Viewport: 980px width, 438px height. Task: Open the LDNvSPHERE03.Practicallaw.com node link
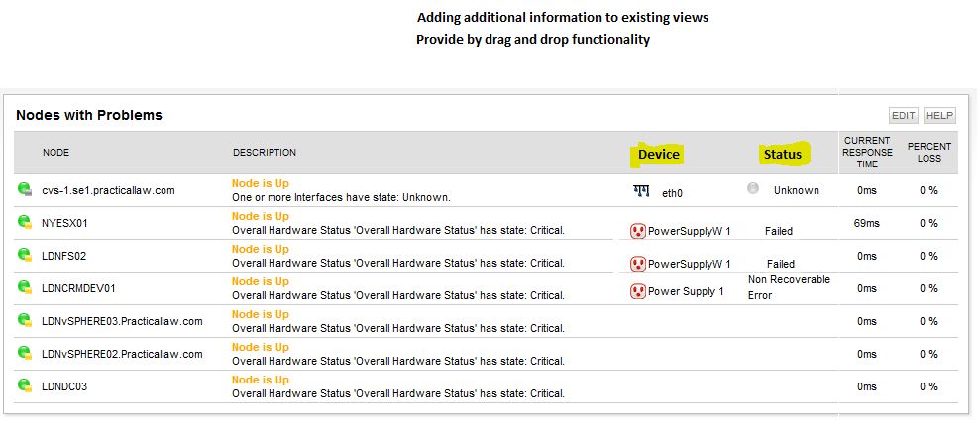(122, 321)
